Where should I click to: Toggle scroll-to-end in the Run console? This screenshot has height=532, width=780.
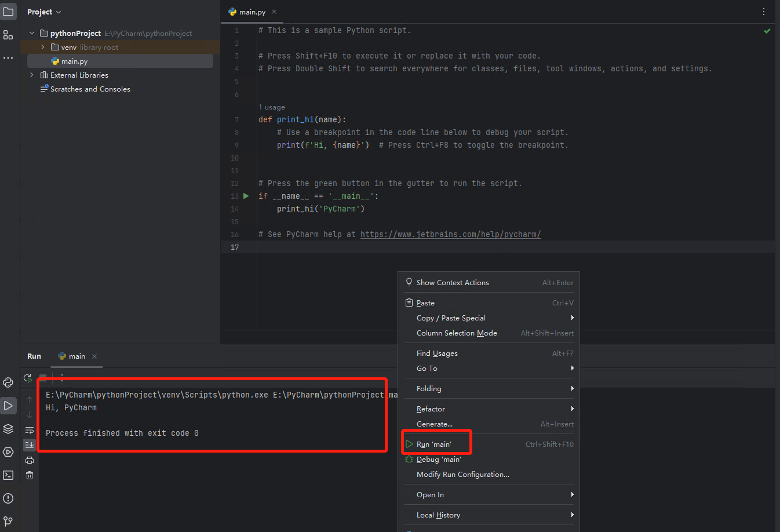[30, 444]
